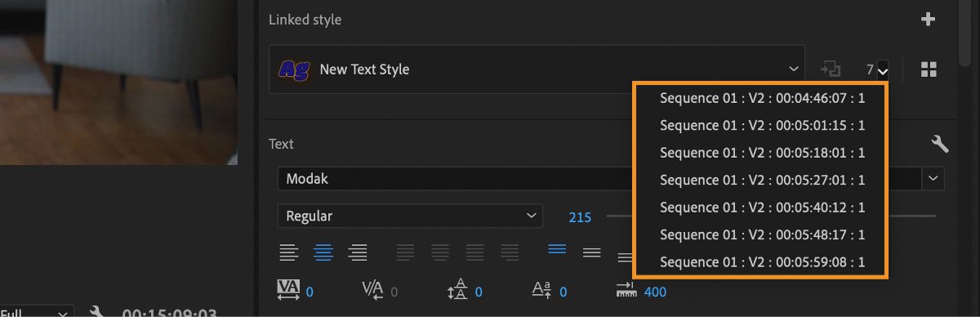
Task: Open the Regular font style dropdown
Action: tap(410, 217)
